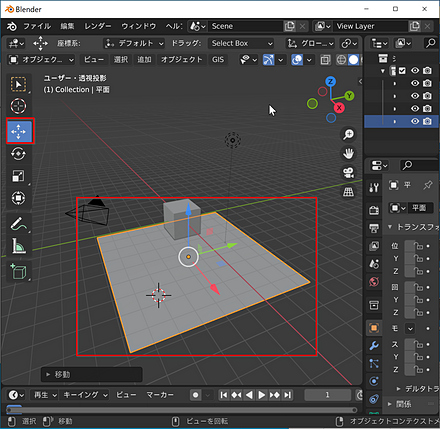This screenshot has width=440, height=429.
Task: Hide the selected outliner item via eye
Action: tap(415, 121)
